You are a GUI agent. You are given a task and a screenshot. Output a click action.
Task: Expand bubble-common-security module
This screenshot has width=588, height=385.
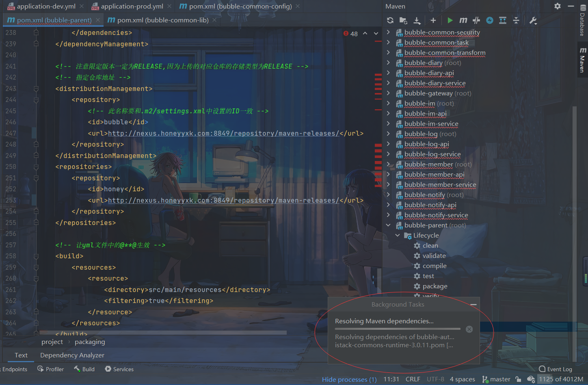tap(388, 32)
